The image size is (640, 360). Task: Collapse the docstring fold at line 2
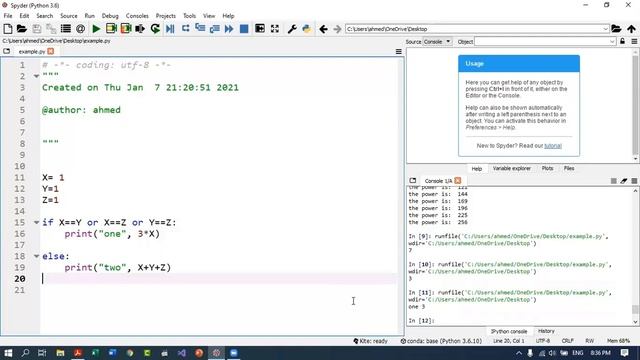pos(36,76)
